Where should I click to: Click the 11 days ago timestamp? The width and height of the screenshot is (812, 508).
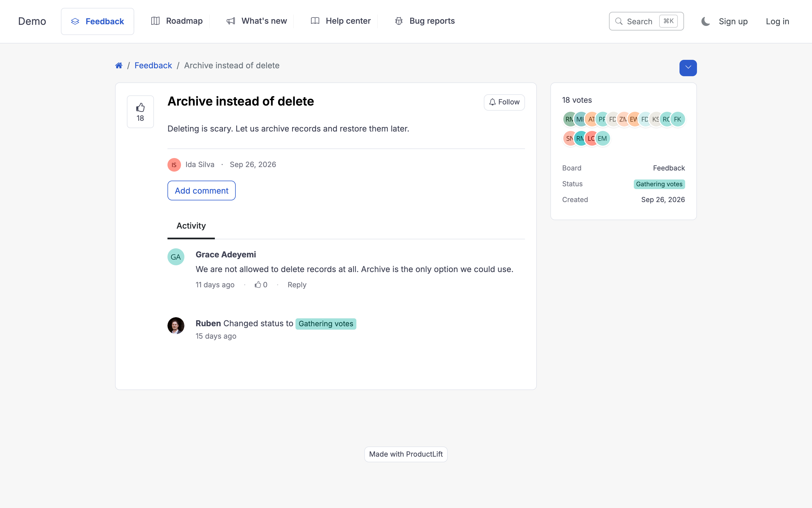tap(215, 285)
